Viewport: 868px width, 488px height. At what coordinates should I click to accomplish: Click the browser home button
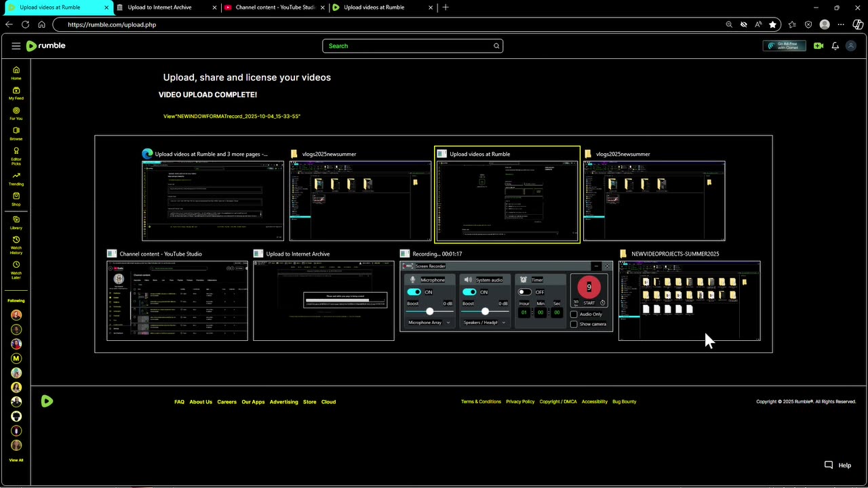click(41, 24)
